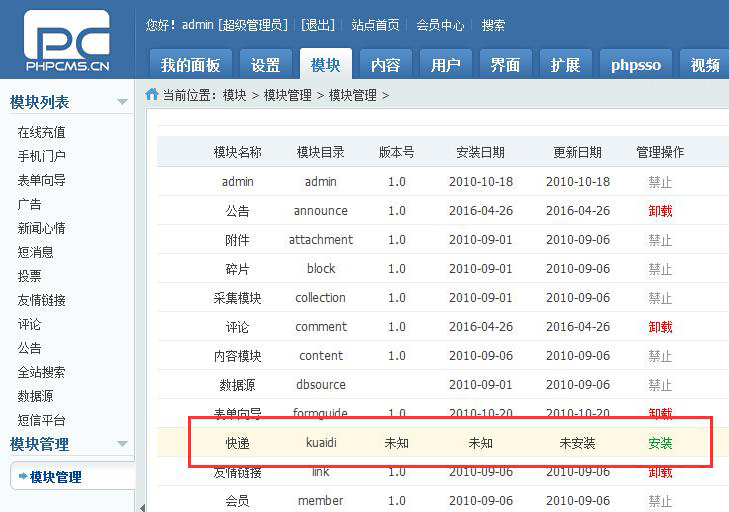
Task: Uninstall the announce module via 卸载
Action: [660, 211]
